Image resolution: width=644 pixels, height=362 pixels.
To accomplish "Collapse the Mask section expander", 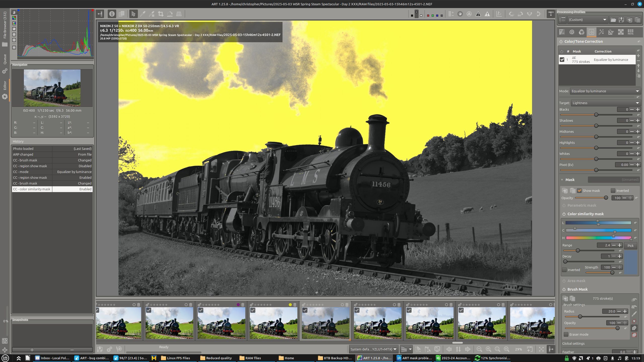I will coord(562,180).
